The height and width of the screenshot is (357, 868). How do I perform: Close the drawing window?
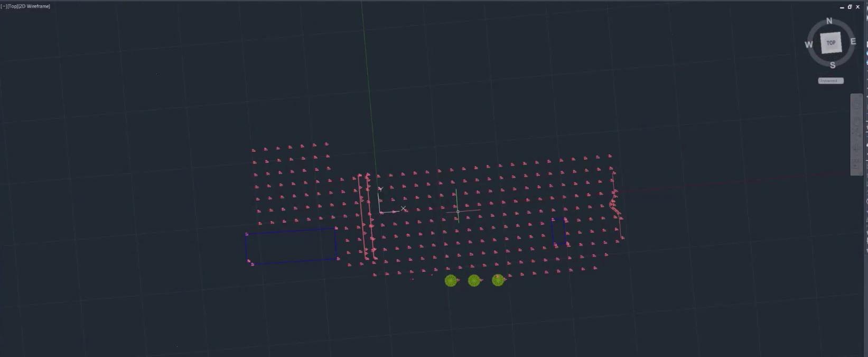click(x=857, y=7)
